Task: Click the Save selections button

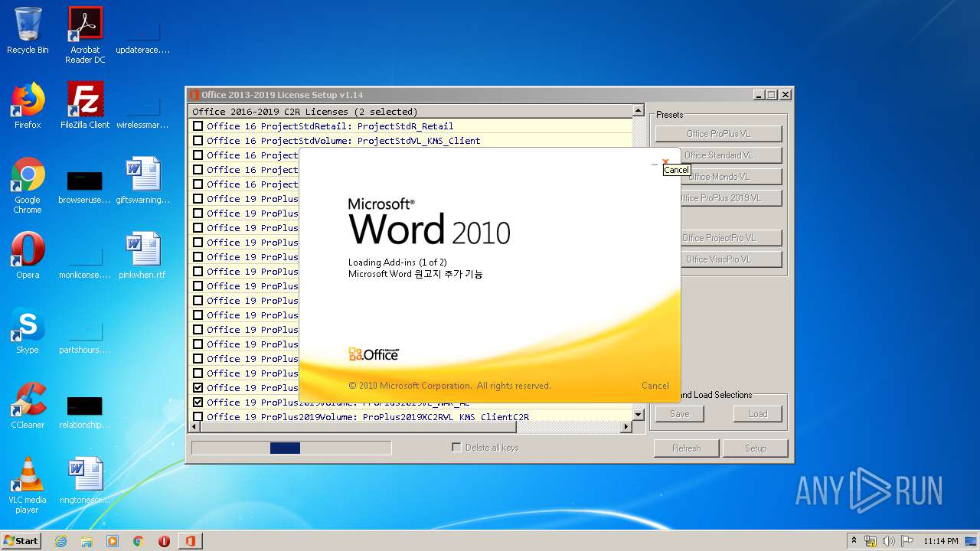Action: tap(680, 414)
